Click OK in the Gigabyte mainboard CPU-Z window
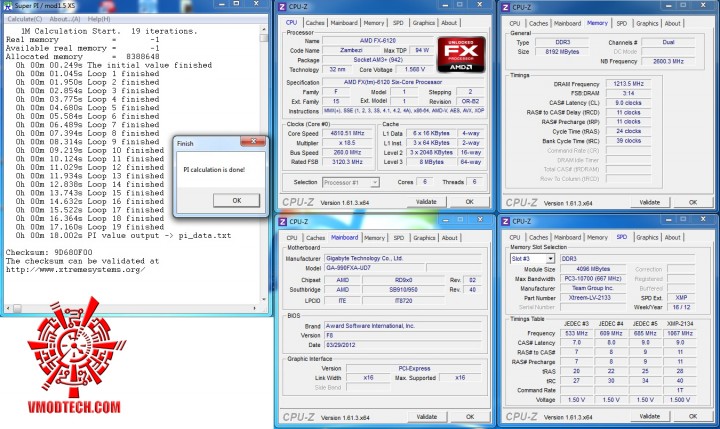 (x=470, y=417)
